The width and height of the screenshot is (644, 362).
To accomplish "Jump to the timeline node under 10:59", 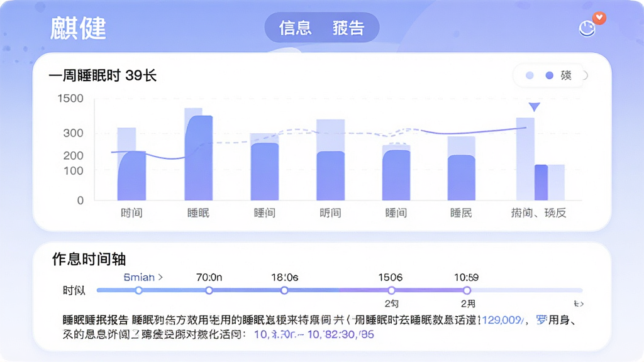I will click(467, 290).
